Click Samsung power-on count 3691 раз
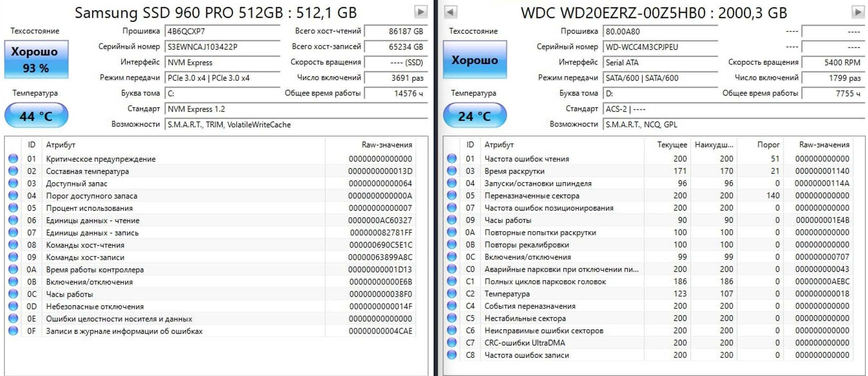The width and height of the screenshot is (868, 376). point(396,78)
